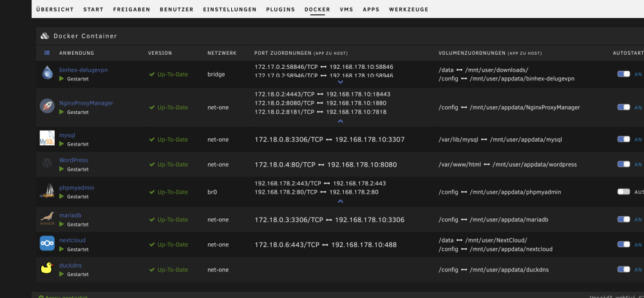The height and width of the screenshot is (298, 644).
Task: Click the green play icon under mariadb
Action: tap(62, 224)
